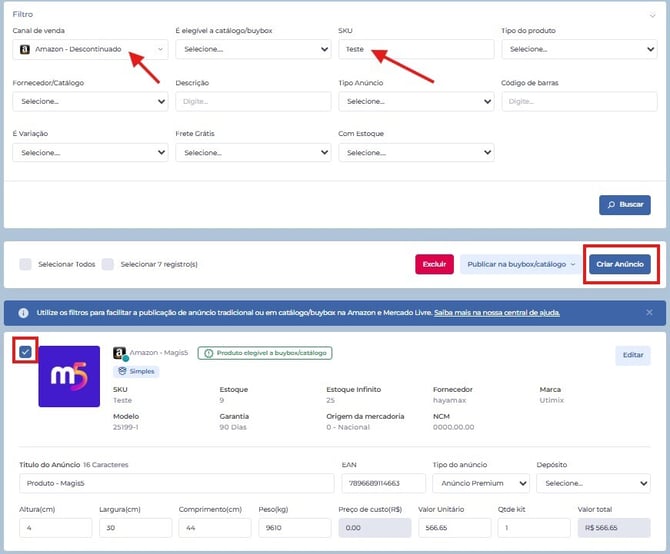Click the Amazon logo beside Amazon - Magis5

(119, 353)
